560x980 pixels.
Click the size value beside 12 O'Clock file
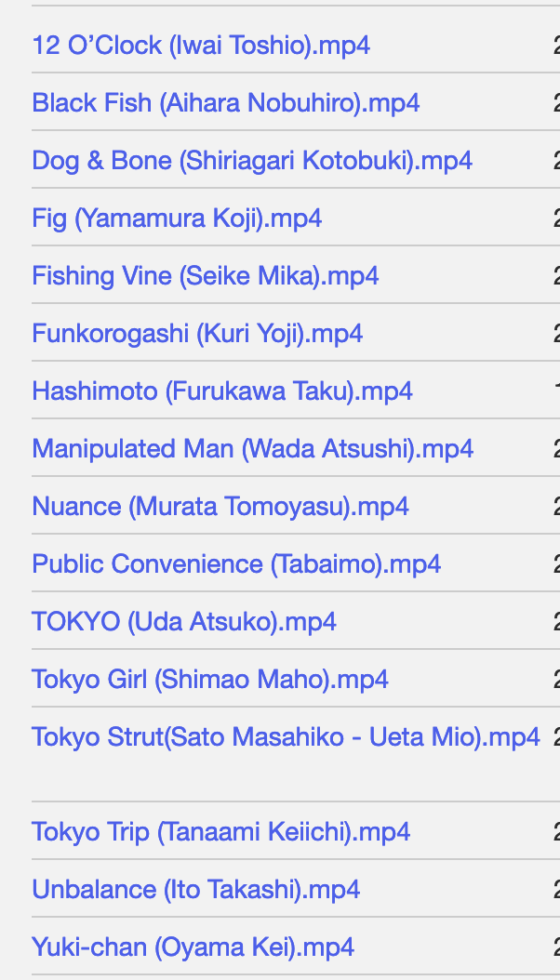pyautogui.click(x=556, y=46)
